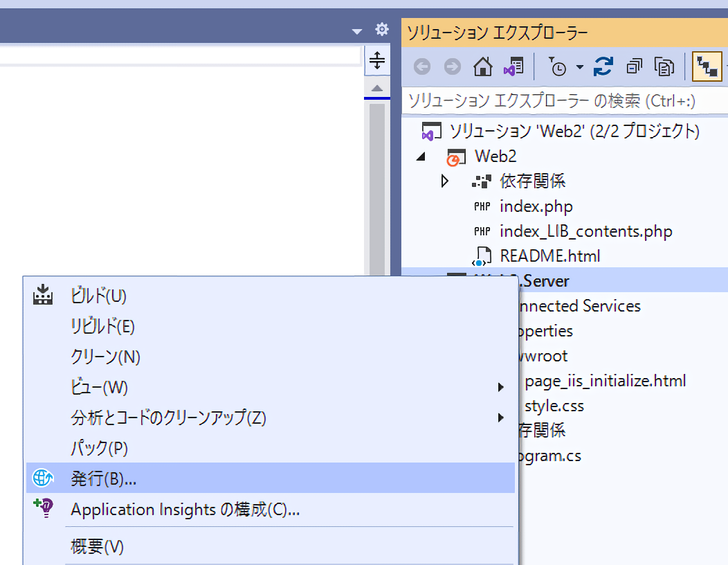728x565 pixels.
Task: Choose ビルド(U) in the context menu
Action: pyautogui.click(x=98, y=296)
